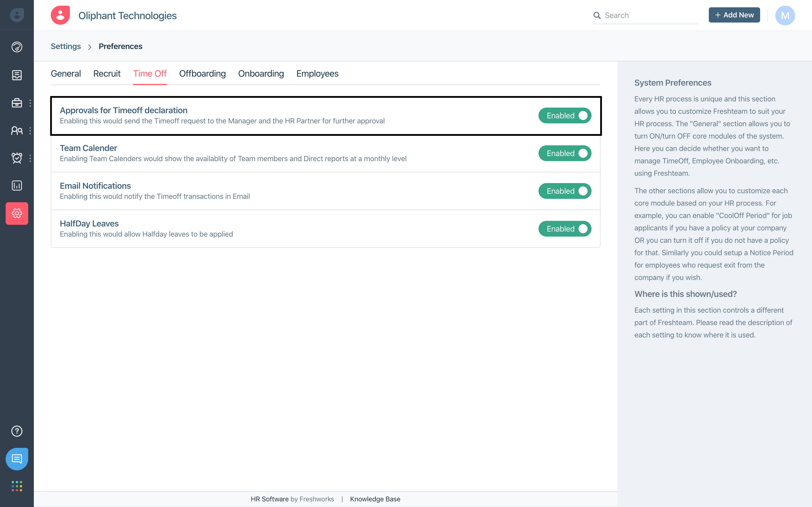
Task: Open the Knowledge Base link
Action: pyautogui.click(x=375, y=499)
